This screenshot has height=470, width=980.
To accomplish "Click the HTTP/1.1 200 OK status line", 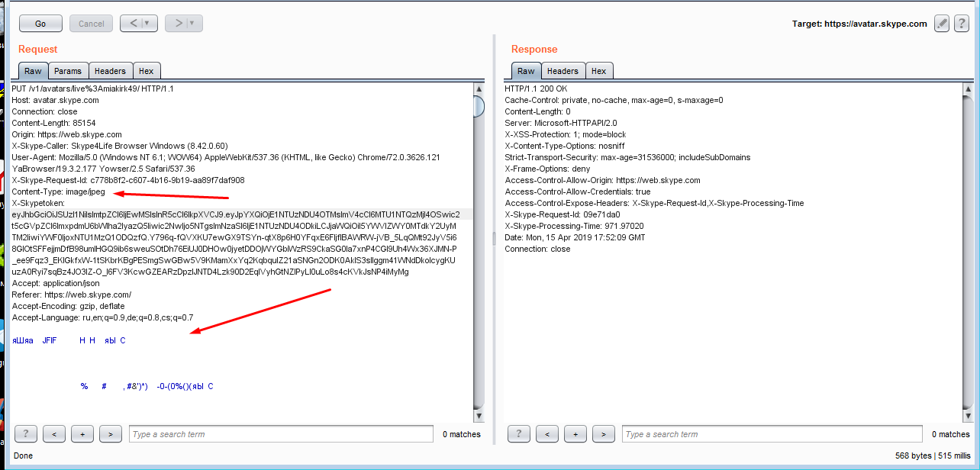I will (536, 89).
